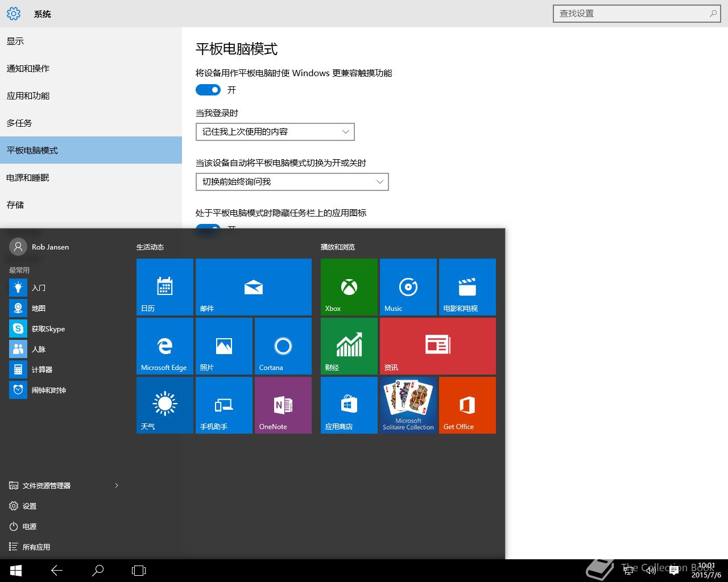Select 多任务 in settings sidebar

(x=91, y=123)
